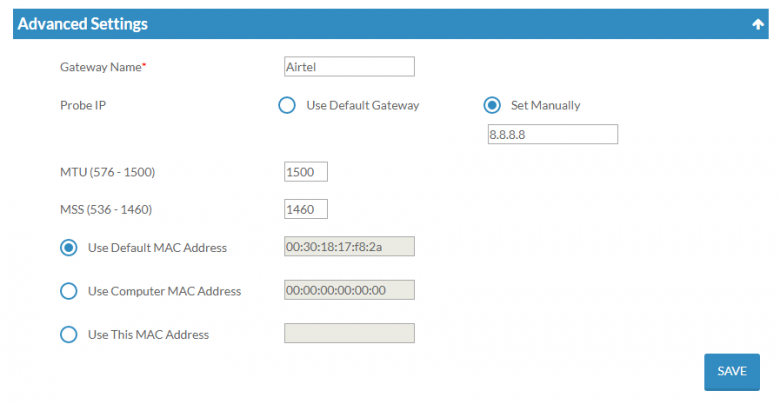780x404 pixels.
Task: Save the advanced settings
Action: (732, 372)
